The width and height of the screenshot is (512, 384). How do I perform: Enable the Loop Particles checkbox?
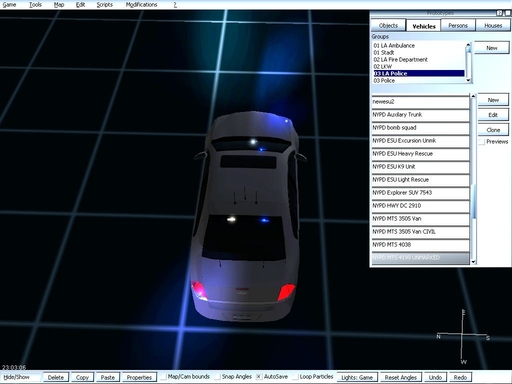295,377
